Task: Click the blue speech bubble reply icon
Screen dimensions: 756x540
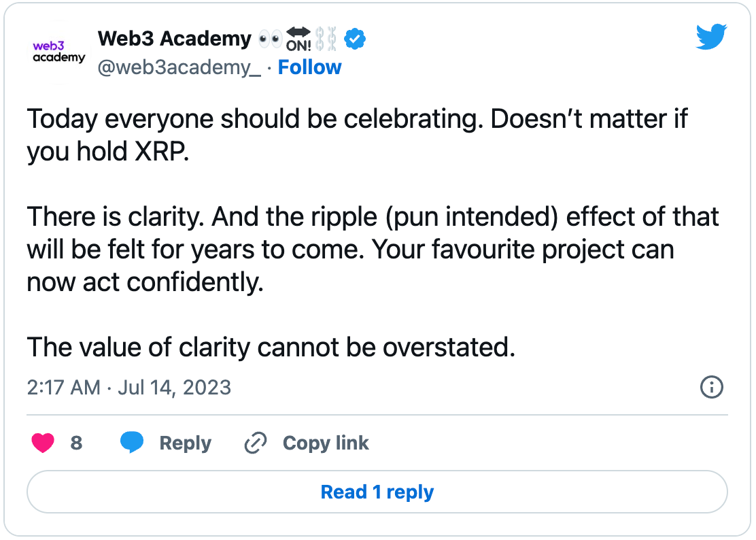Action: 132,442
